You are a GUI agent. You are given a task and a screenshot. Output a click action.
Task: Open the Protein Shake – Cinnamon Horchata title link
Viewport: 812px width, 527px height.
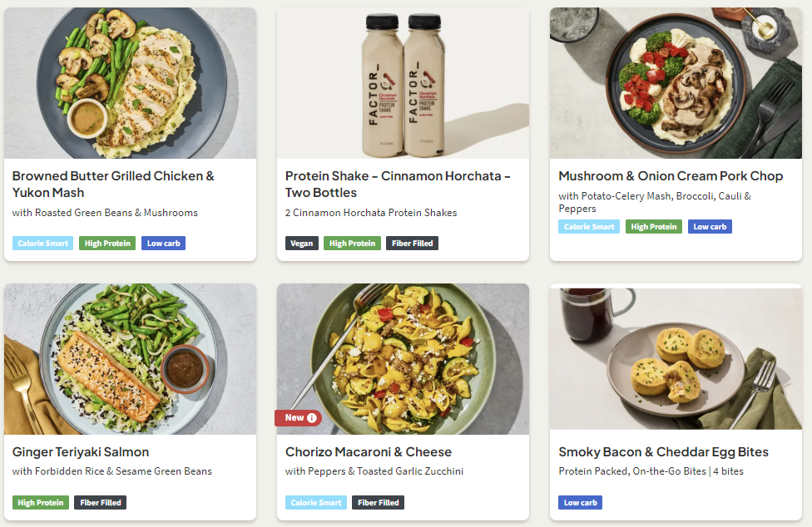[398, 184]
